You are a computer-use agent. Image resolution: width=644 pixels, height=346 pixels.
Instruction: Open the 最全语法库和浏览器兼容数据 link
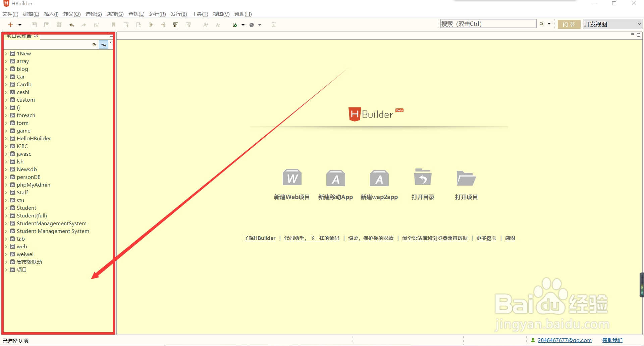[x=435, y=238]
